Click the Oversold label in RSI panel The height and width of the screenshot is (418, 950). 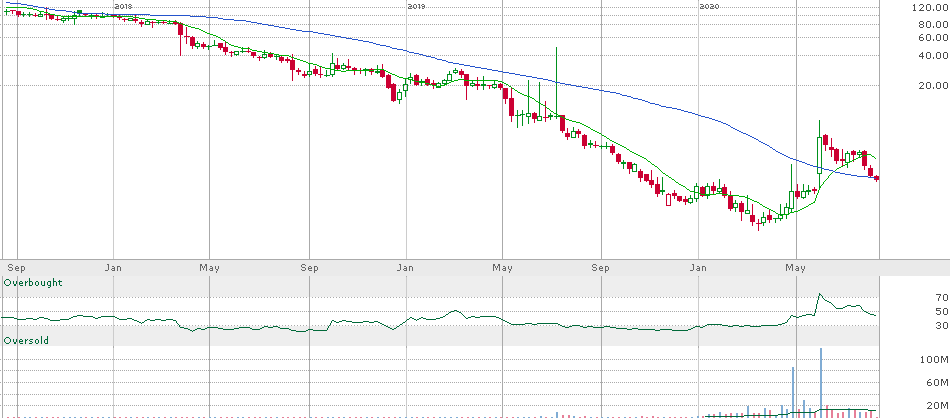(x=26, y=340)
